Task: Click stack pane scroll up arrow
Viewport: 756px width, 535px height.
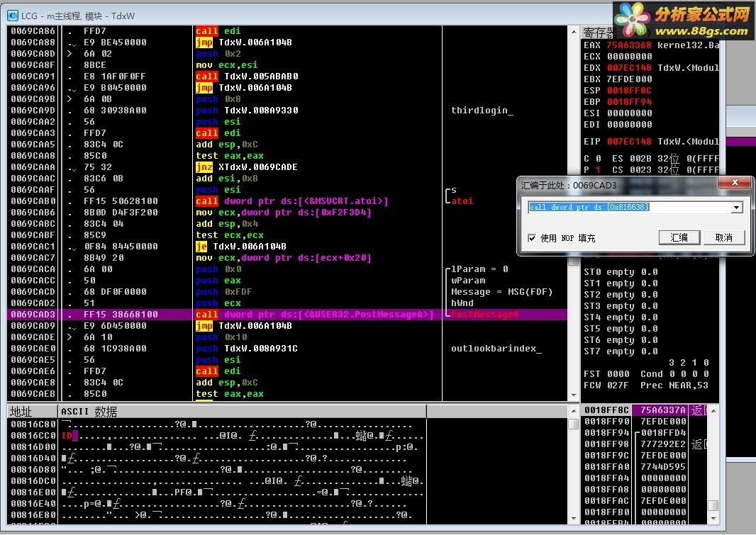Action: pos(713,410)
